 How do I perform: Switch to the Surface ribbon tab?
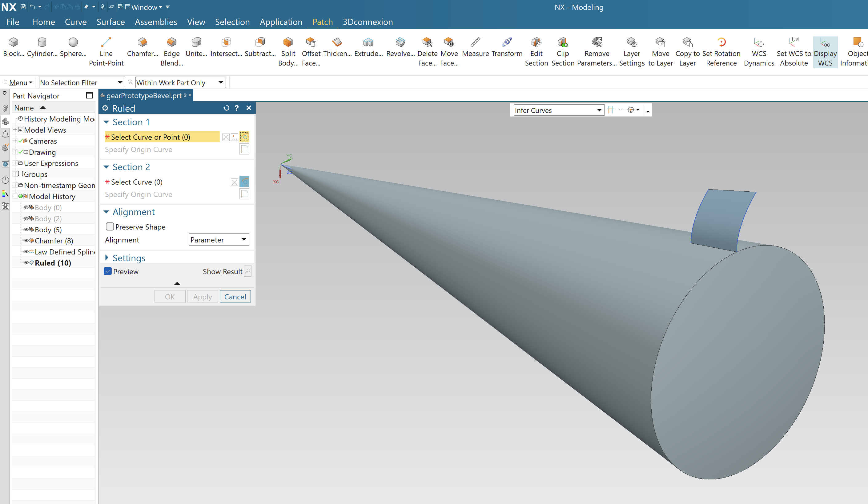[111, 22]
